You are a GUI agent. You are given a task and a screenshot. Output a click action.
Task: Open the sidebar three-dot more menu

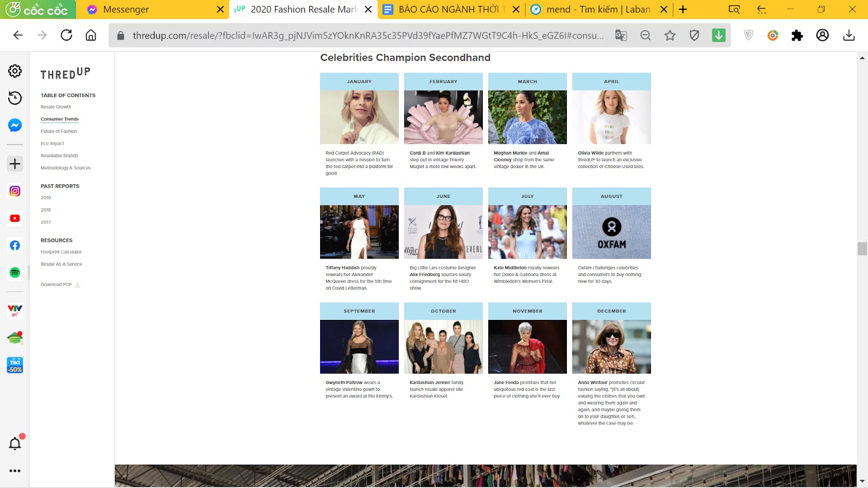coord(15,471)
